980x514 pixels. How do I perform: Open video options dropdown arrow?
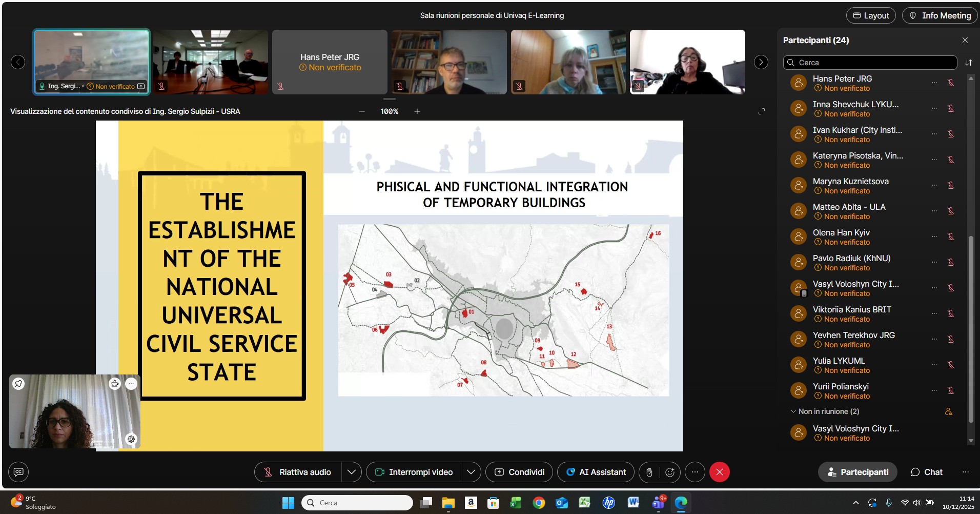[x=471, y=472]
